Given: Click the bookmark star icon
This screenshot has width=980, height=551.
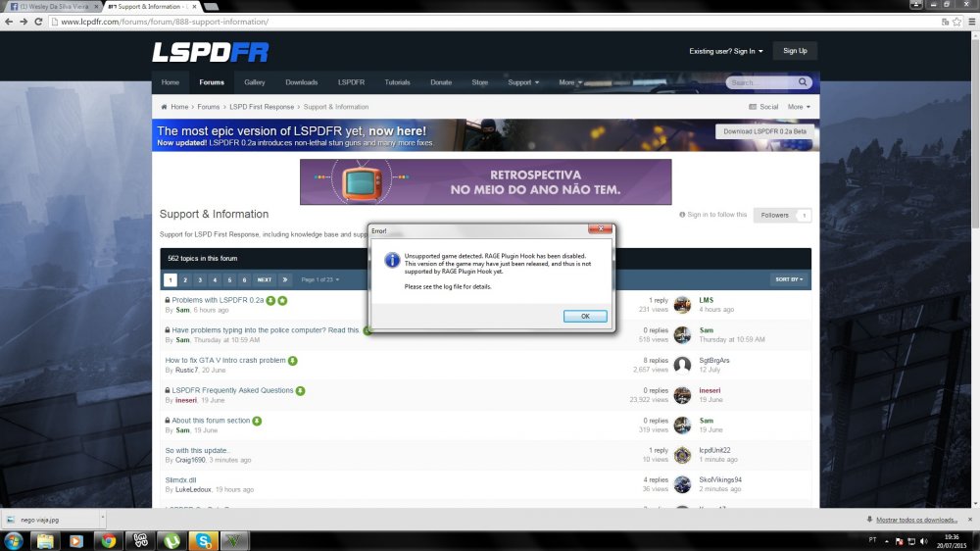Looking at the screenshot, I should 956,22.
